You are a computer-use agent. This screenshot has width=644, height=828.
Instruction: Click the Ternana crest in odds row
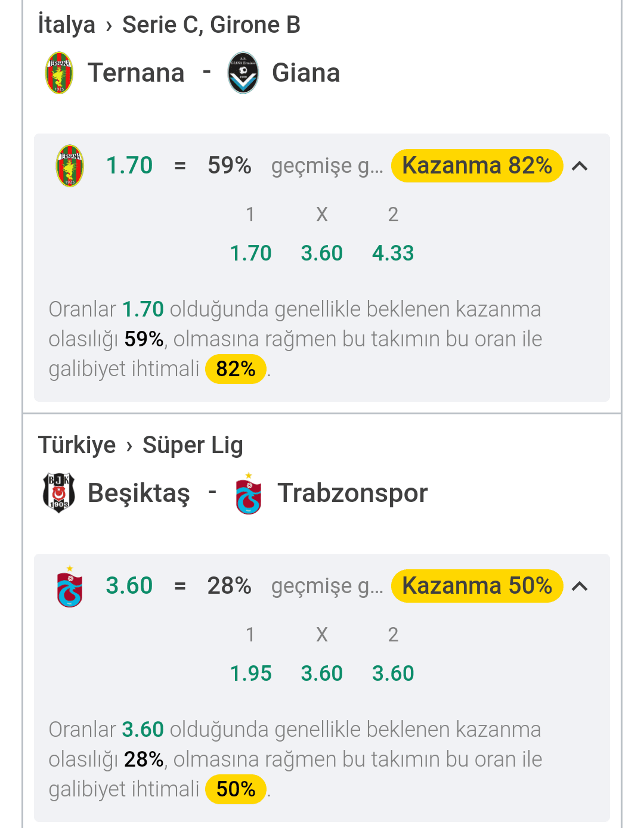(70, 166)
